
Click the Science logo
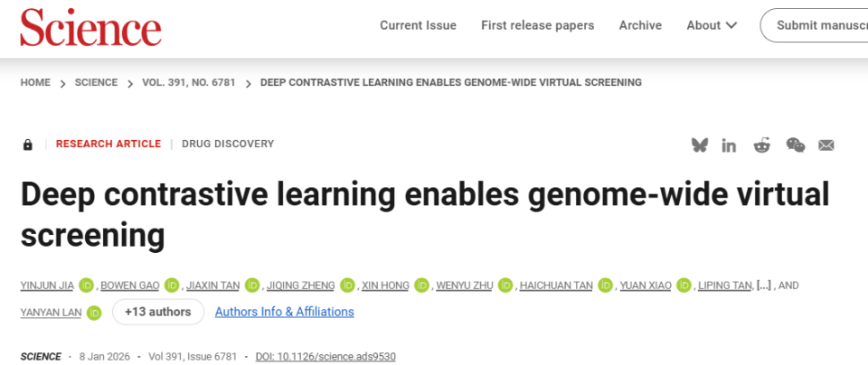(x=90, y=27)
